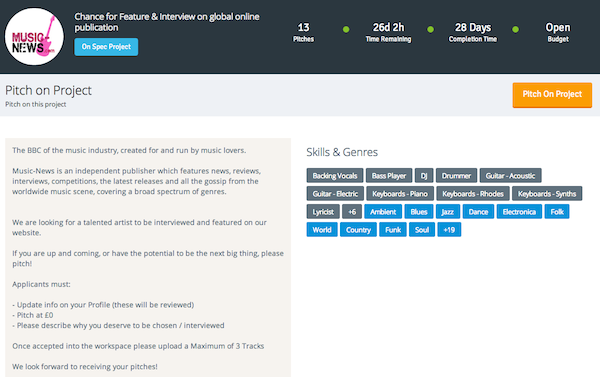Select the Drummer skill tag
The height and width of the screenshot is (377, 600).
[456, 176]
